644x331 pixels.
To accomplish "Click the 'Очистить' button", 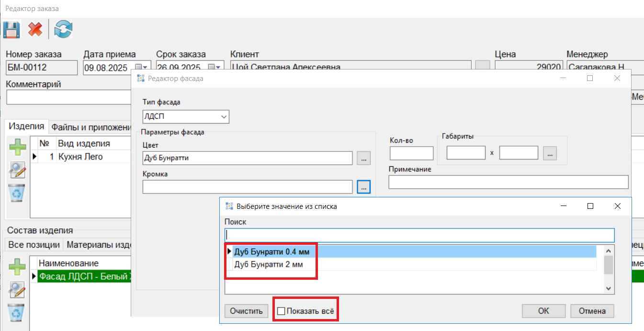I will pos(246,311).
